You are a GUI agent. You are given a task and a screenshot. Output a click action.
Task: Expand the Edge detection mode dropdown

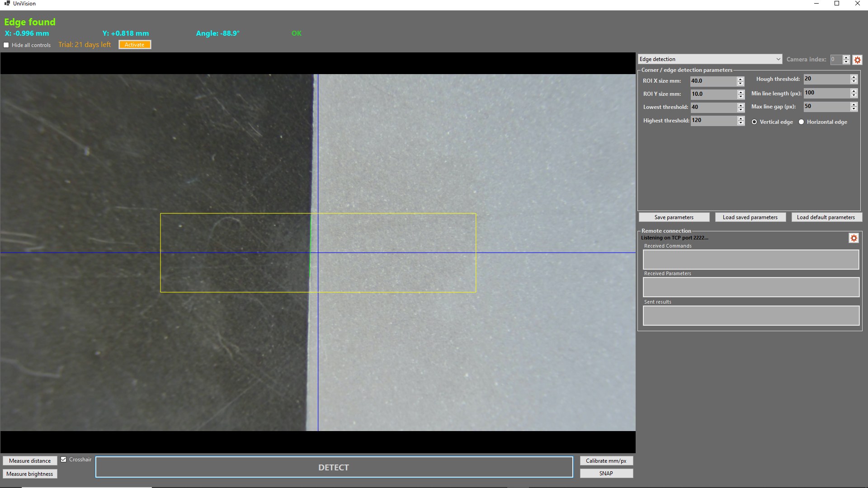[x=778, y=59]
